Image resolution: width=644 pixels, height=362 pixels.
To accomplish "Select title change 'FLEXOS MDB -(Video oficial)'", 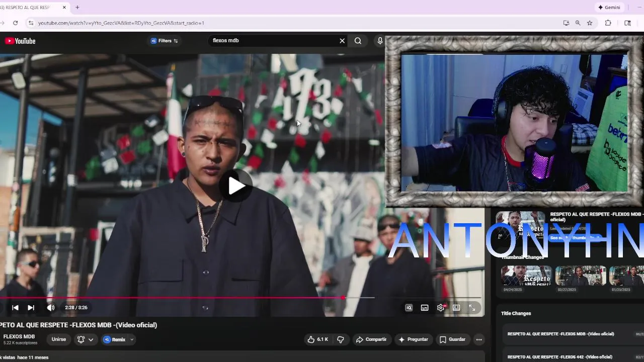I will click(560, 334).
